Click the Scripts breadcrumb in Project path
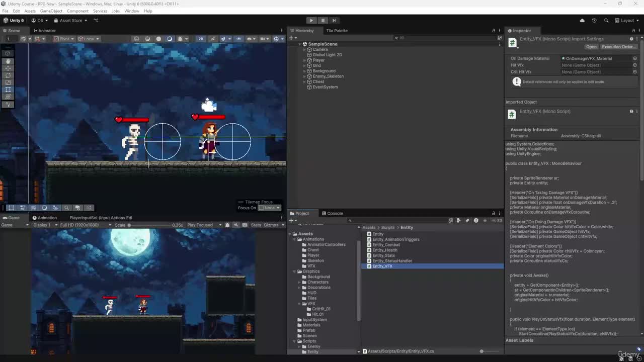Image resolution: width=644 pixels, height=362 pixels. [387, 228]
